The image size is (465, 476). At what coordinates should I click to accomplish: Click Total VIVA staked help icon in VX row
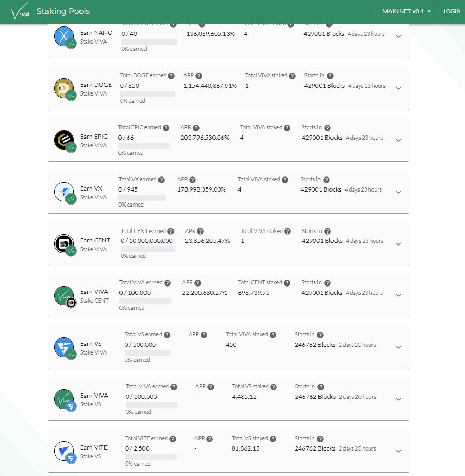[x=285, y=180]
